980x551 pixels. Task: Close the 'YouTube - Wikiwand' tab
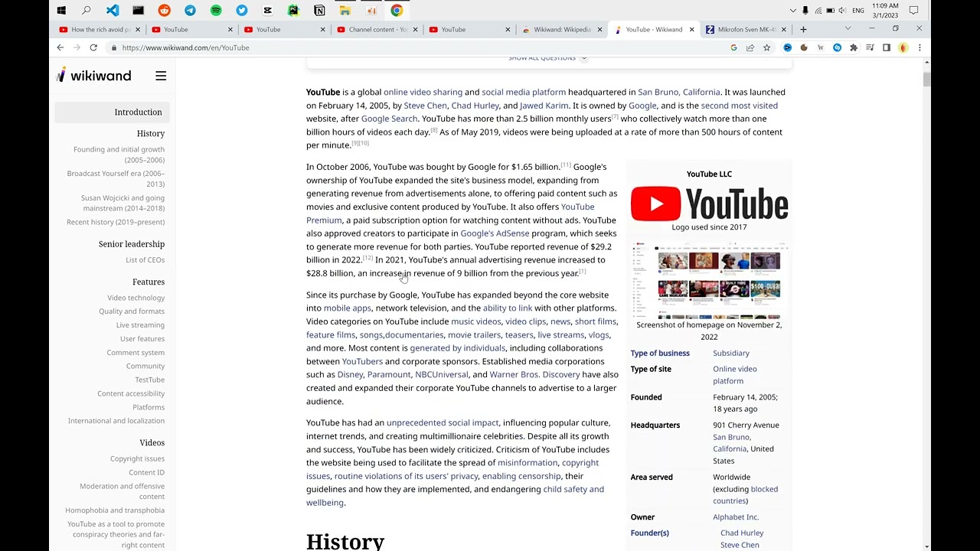coord(691,29)
